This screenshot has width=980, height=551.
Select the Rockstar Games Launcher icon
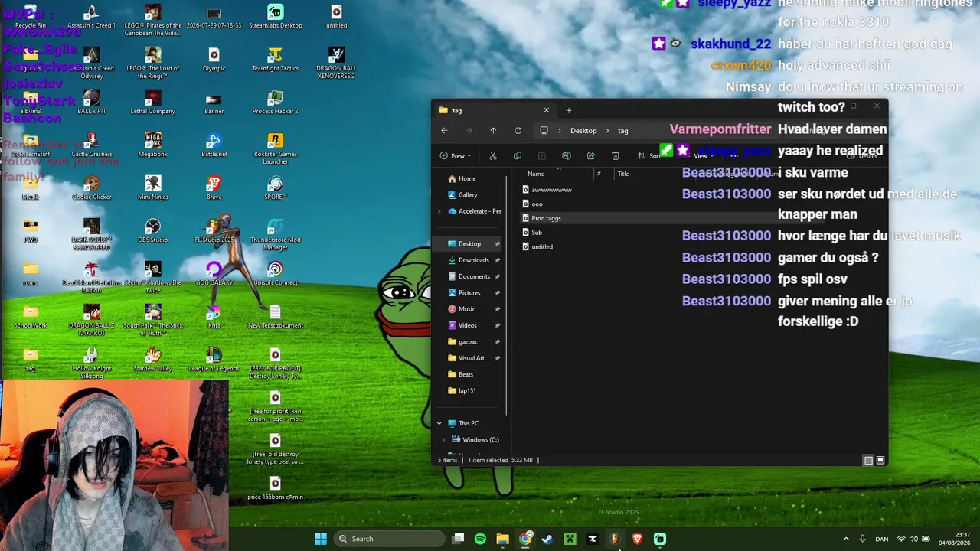pos(276,148)
